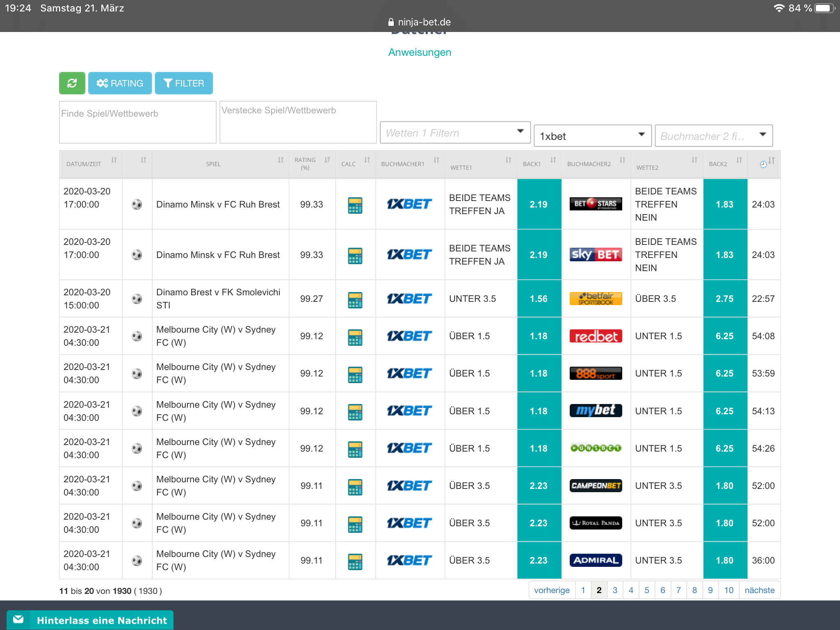
Task: Select the nächste pagination item
Action: tap(760, 590)
